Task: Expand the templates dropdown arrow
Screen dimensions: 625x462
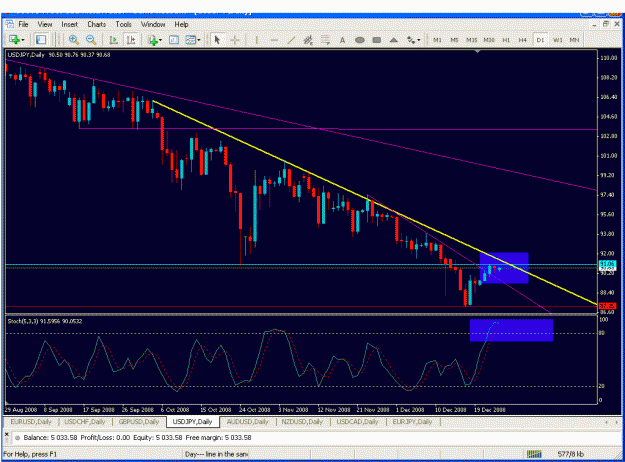Action: pyautogui.click(x=199, y=40)
